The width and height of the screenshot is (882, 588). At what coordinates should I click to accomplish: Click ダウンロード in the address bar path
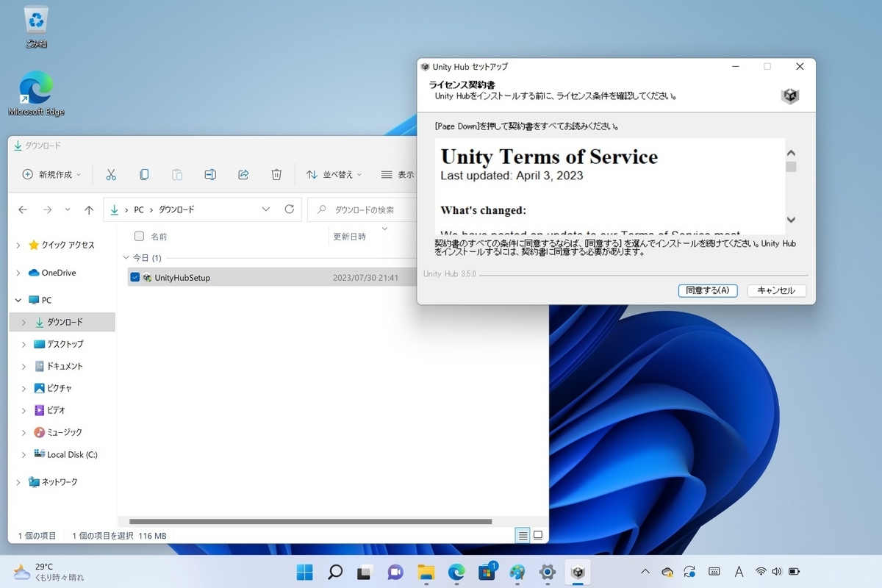click(x=176, y=209)
